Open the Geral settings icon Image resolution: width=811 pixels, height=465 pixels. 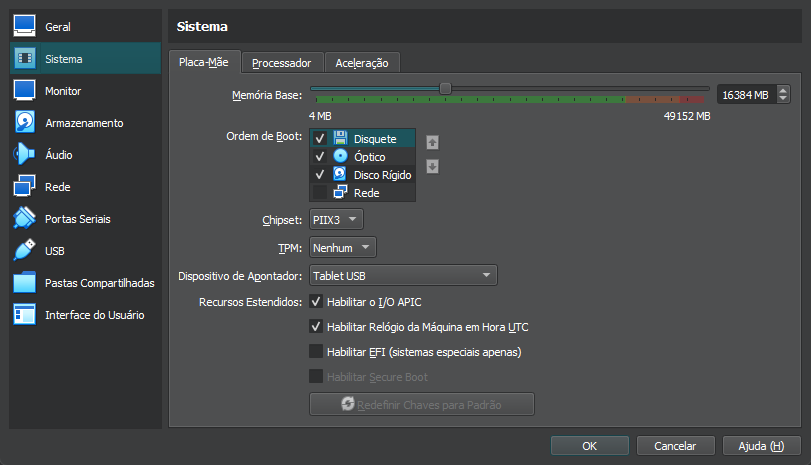point(24,26)
